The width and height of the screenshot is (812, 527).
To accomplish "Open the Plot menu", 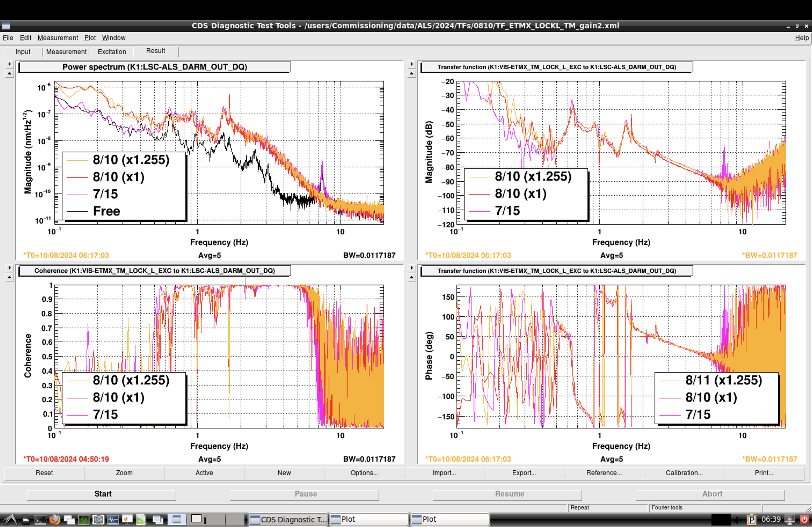I will click(x=90, y=38).
